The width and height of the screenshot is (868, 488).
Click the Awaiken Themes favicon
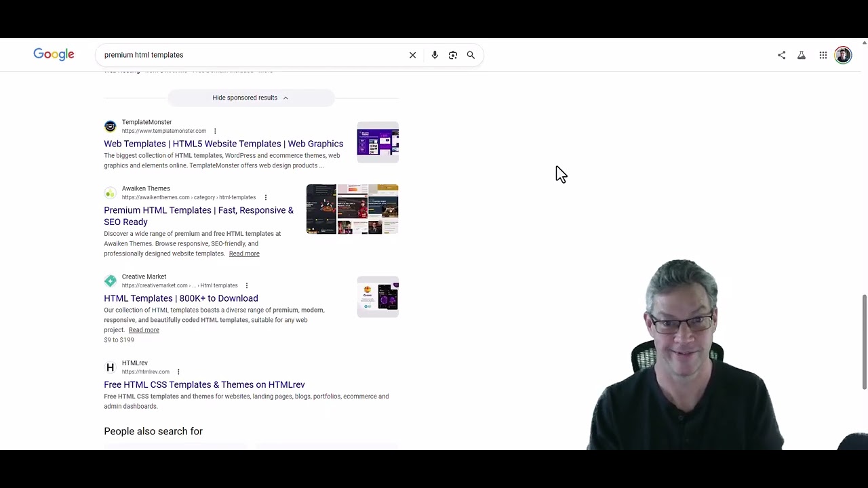110,192
